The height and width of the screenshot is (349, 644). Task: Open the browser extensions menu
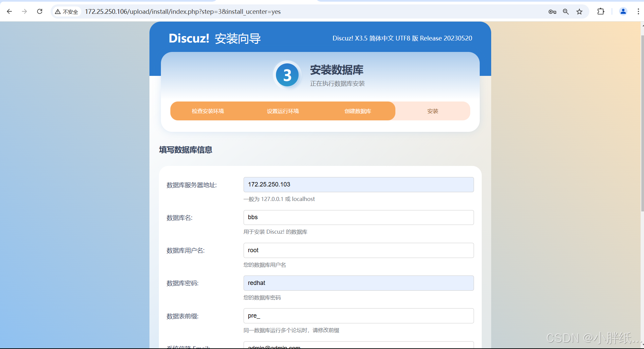click(x=601, y=11)
